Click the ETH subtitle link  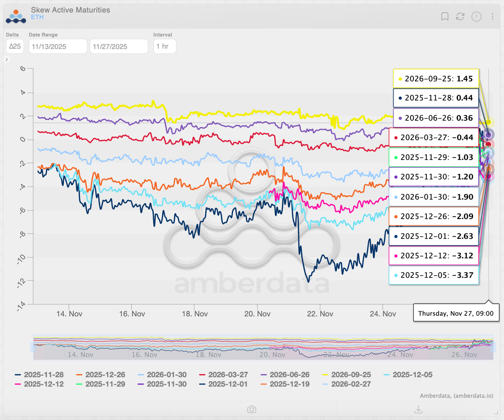coord(37,17)
